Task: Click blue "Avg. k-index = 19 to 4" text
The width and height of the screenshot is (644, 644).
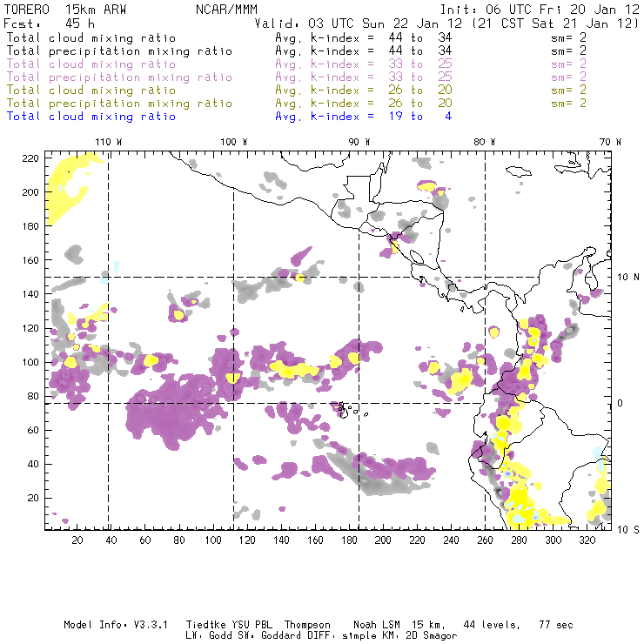Action: (x=364, y=117)
